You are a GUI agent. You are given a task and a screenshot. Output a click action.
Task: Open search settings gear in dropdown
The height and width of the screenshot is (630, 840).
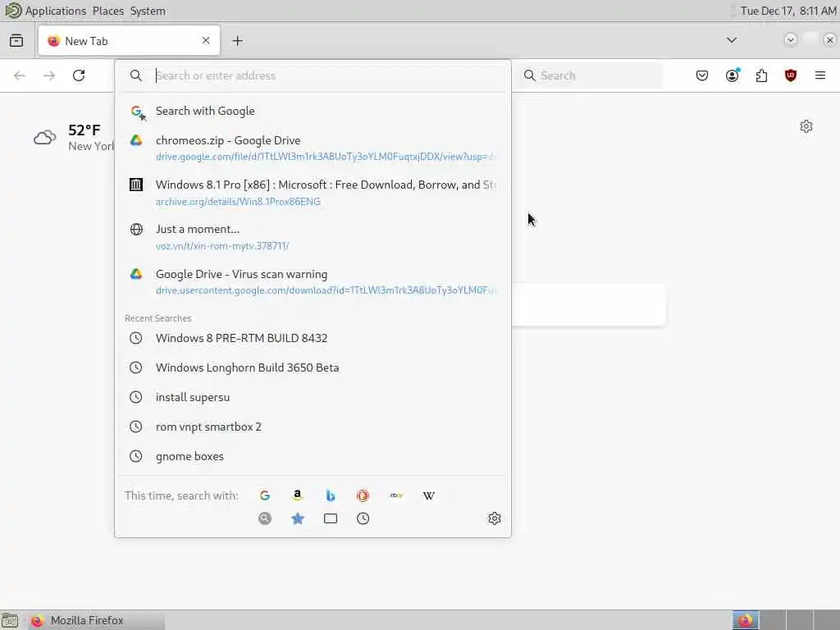point(495,518)
